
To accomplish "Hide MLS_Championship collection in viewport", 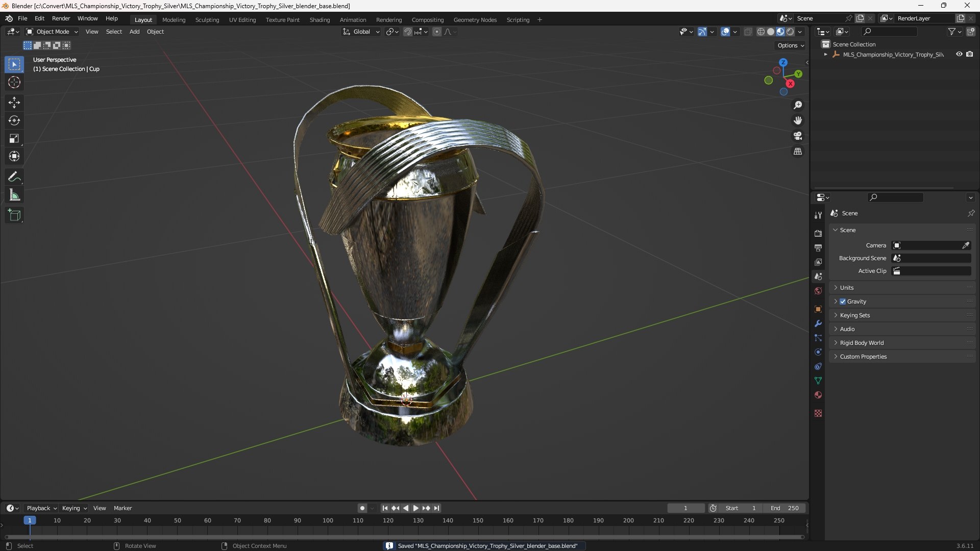I will tap(959, 54).
